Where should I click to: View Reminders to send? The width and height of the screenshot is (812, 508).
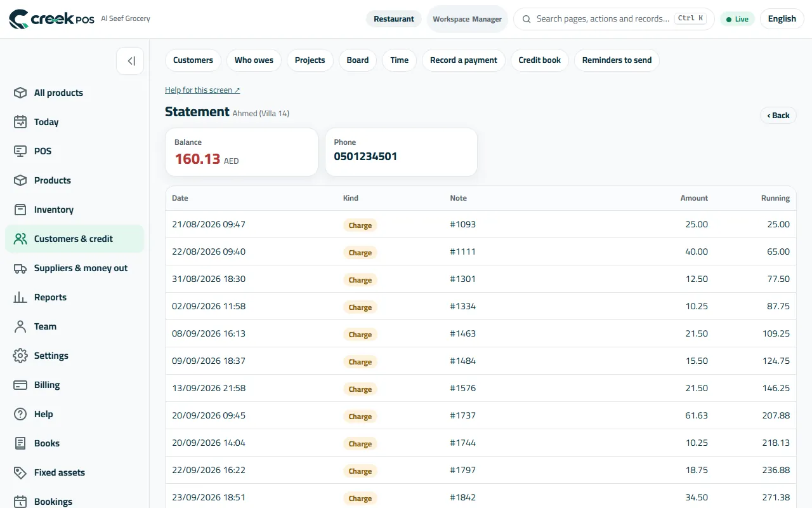click(x=617, y=60)
